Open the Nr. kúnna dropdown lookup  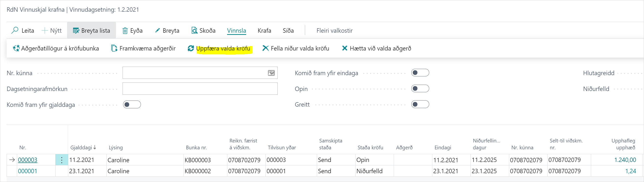pos(271,73)
